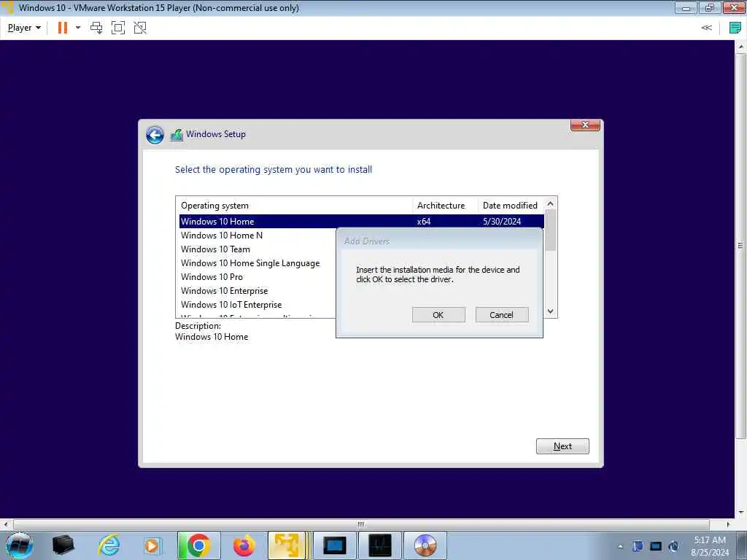Toggle Unity mode icon
747x560 pixels.
pos(140,28)
